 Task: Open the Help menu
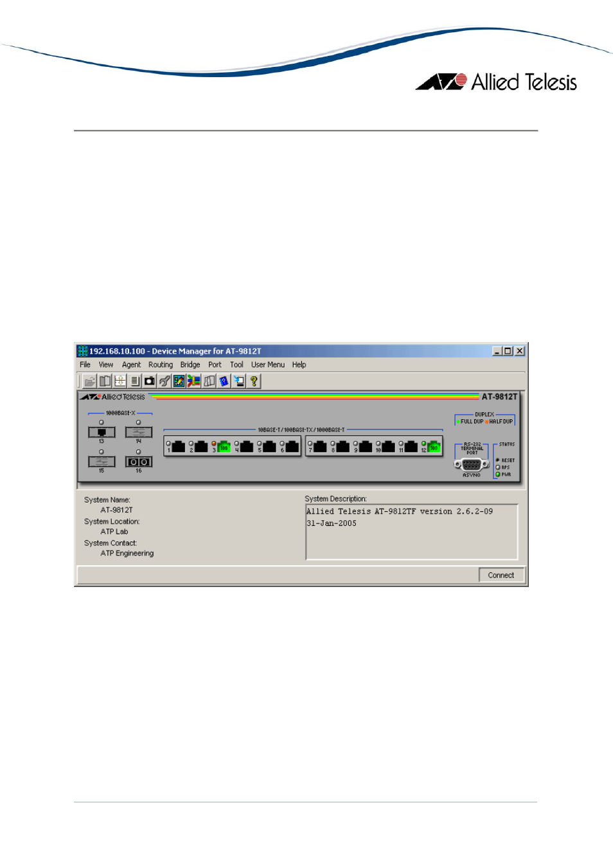[x=299, y=365]
